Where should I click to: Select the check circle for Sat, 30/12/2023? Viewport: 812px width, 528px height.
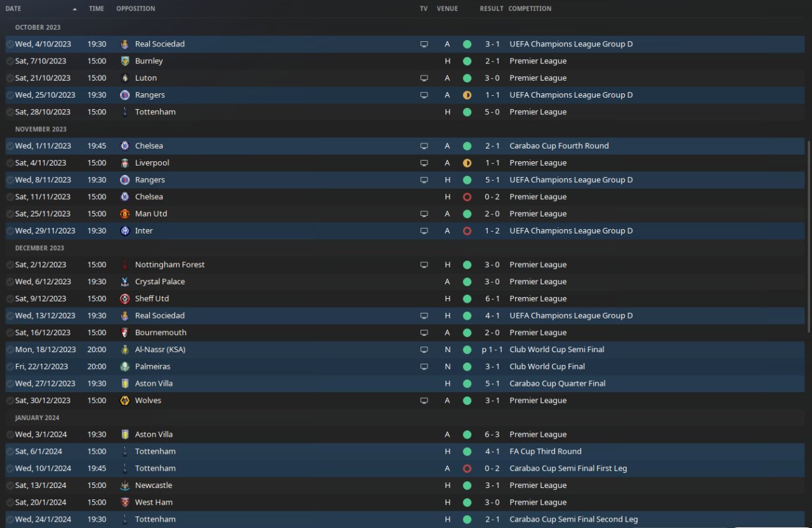point(10,401)
